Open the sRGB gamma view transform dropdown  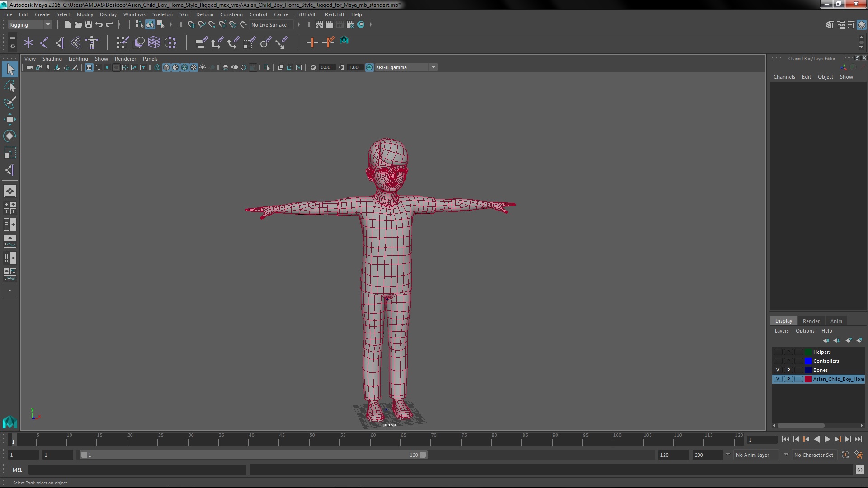[406, 67]
